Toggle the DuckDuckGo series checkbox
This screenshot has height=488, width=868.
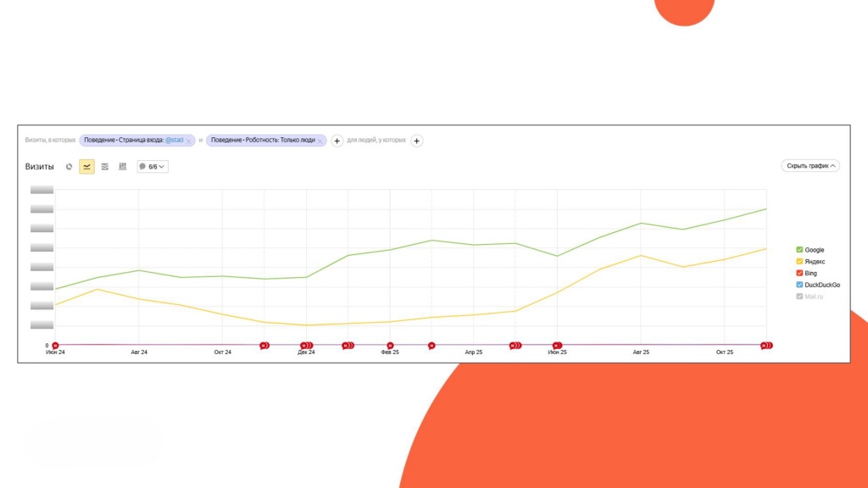(x=799, y=285)
